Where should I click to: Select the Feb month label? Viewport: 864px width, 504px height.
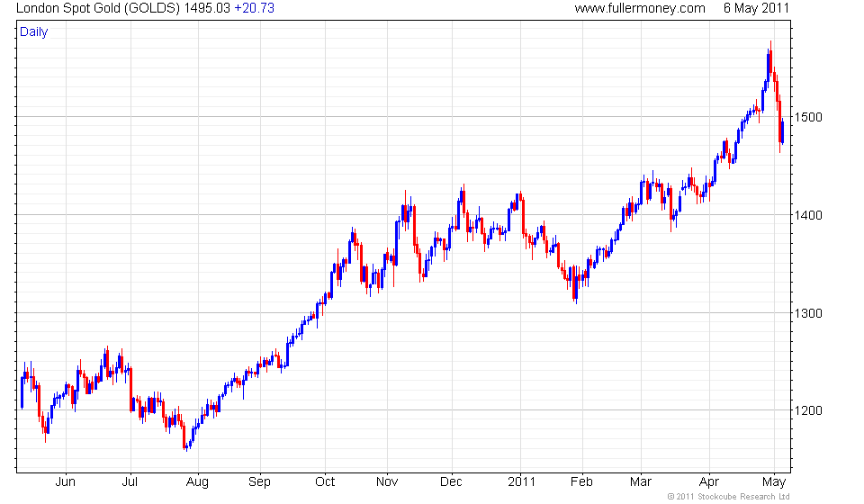click(x=581, y=482)
